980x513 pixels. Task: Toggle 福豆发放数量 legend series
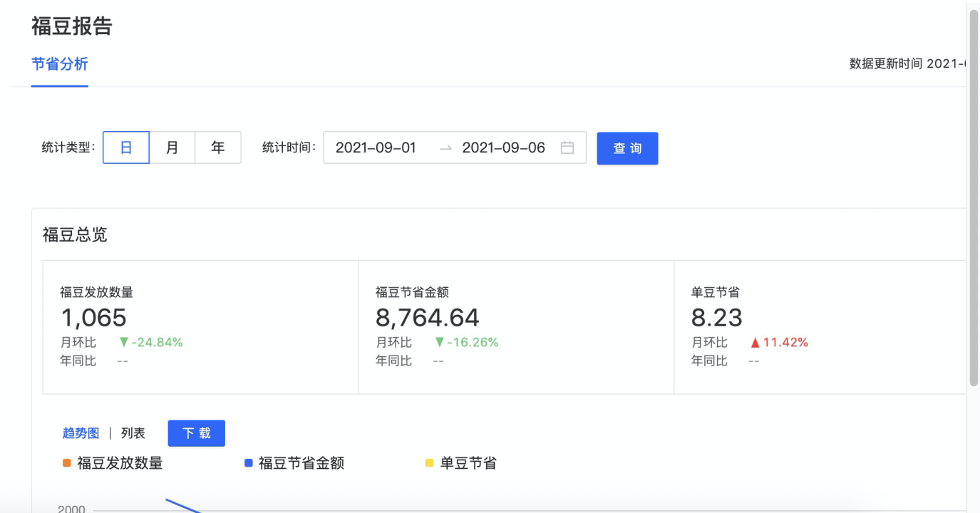[x=113, y=463]
